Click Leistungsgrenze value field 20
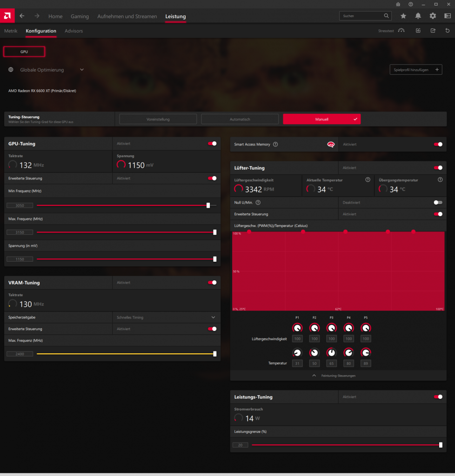 click(x=240, y=445)
